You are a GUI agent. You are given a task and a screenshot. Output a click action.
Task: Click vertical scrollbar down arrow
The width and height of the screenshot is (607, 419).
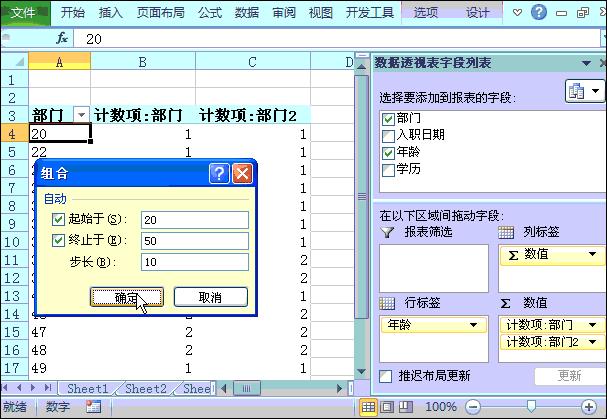361,371
